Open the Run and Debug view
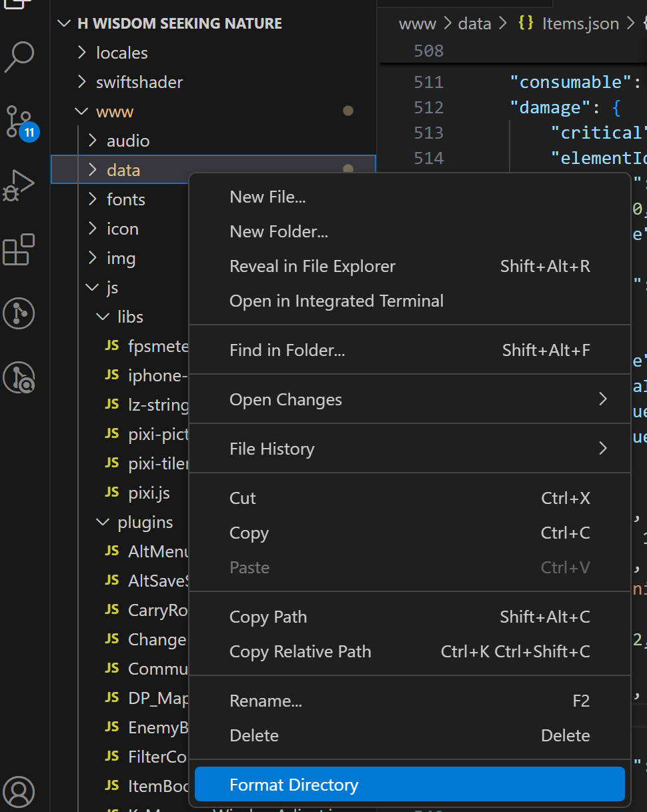 19,185
